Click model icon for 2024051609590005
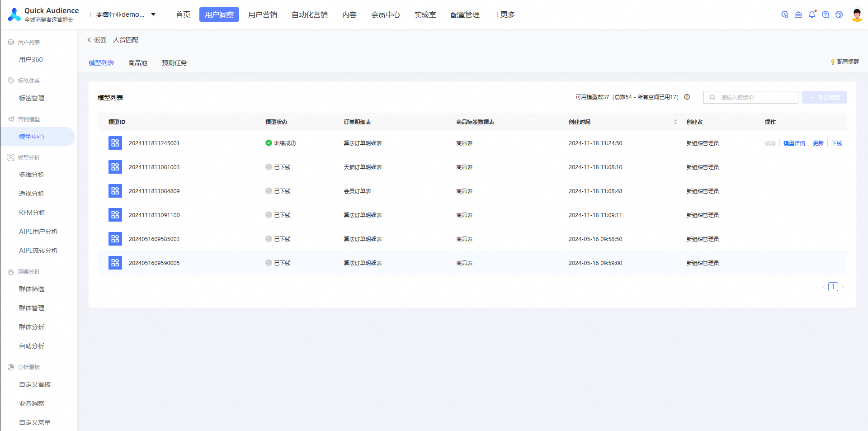Screen dimensions: 868x431 point(115,263)
